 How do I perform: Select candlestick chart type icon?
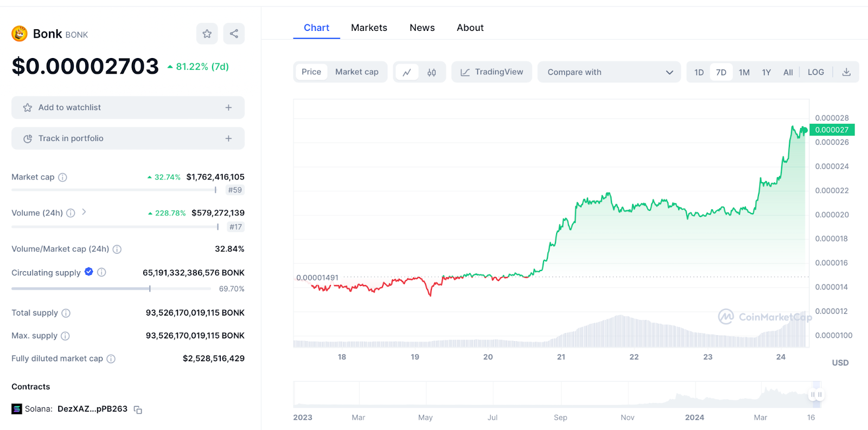pos(432,72)
